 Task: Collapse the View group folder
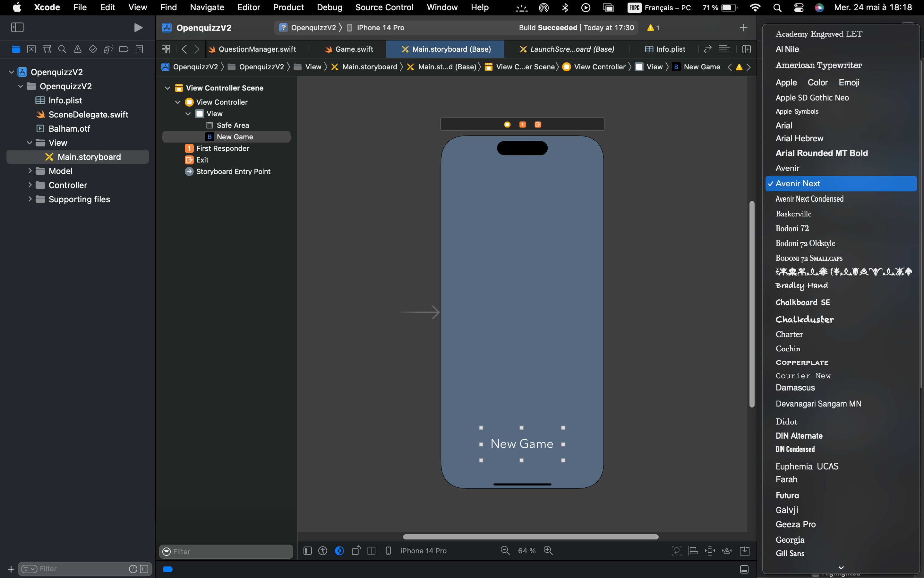[30, 143]
